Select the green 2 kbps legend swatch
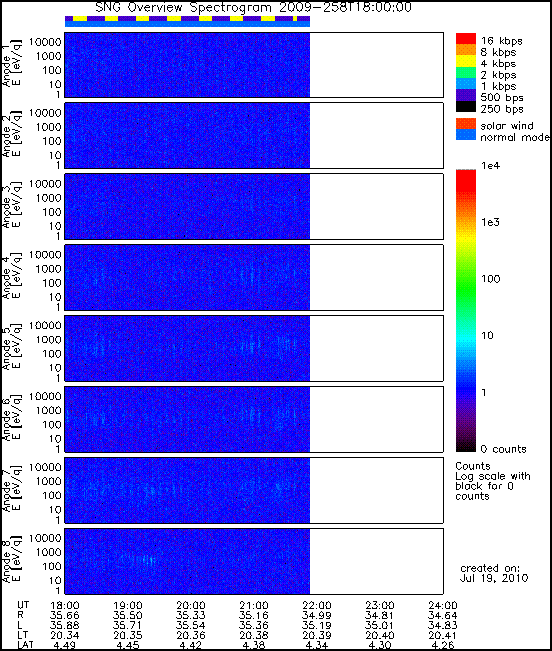 click(466, 72)
